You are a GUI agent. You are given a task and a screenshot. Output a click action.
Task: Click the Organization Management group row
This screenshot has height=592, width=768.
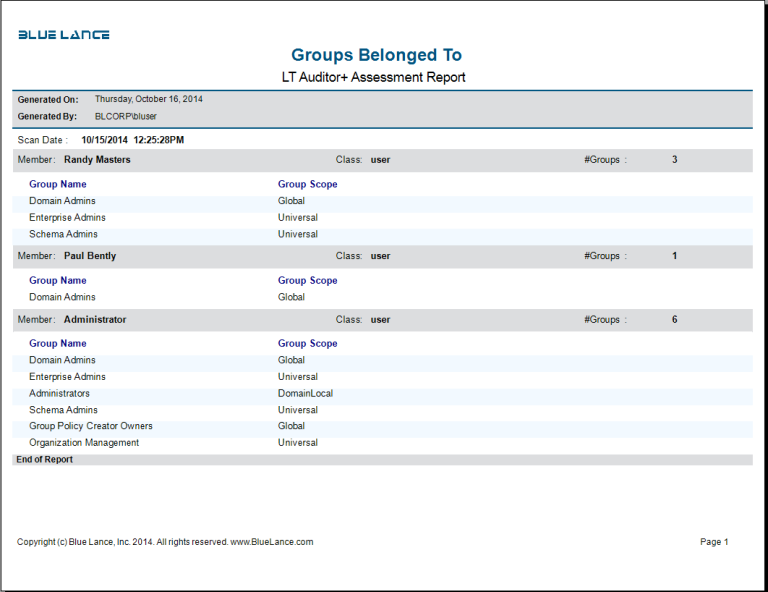pos(84,442)
